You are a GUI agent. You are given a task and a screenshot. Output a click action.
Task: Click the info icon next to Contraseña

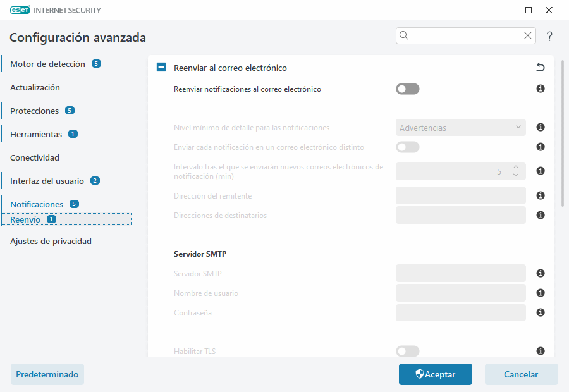click(540, 312)
